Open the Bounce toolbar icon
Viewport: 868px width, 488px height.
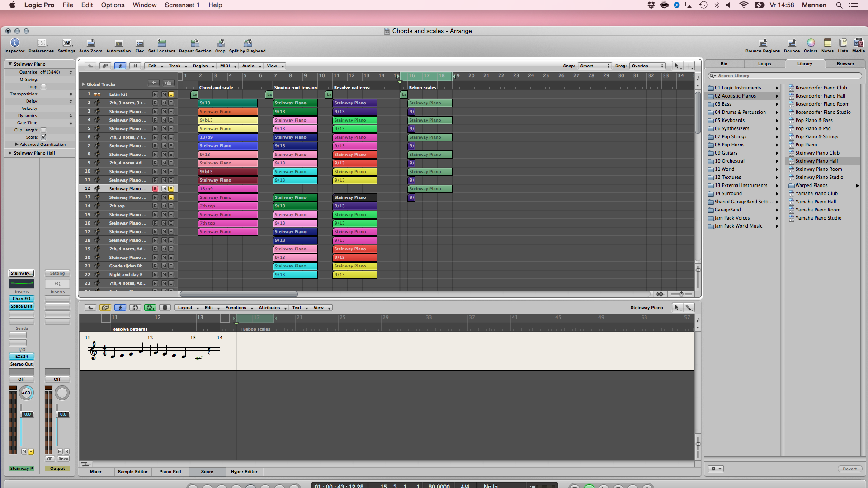[x=792, y=43]
